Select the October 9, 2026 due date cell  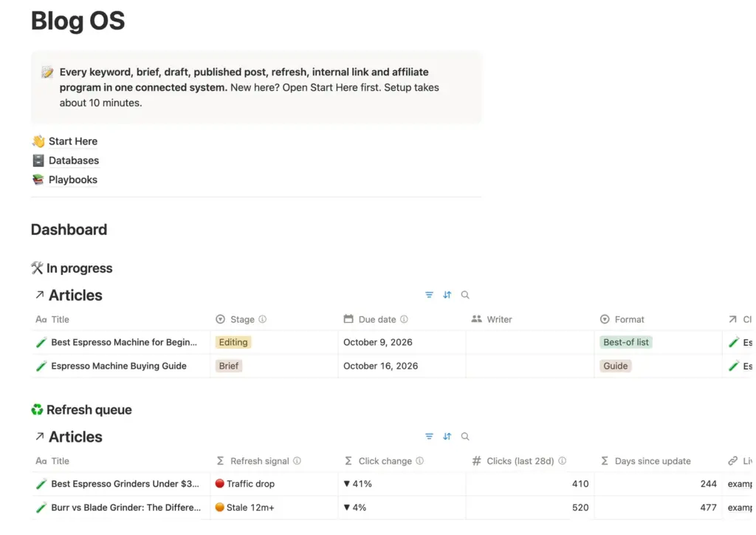402,343
